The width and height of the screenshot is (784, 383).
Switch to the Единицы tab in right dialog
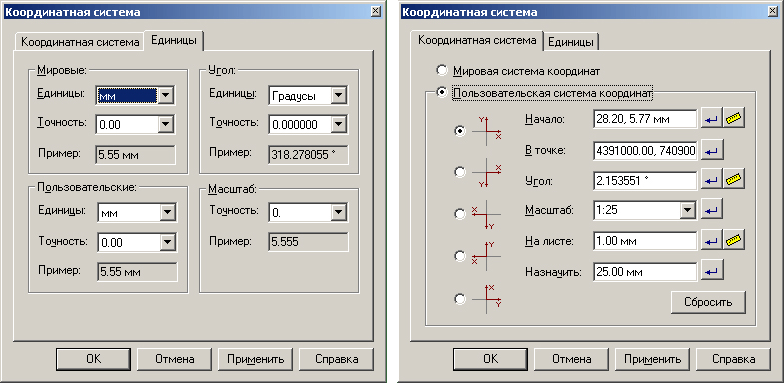point(571,42)
